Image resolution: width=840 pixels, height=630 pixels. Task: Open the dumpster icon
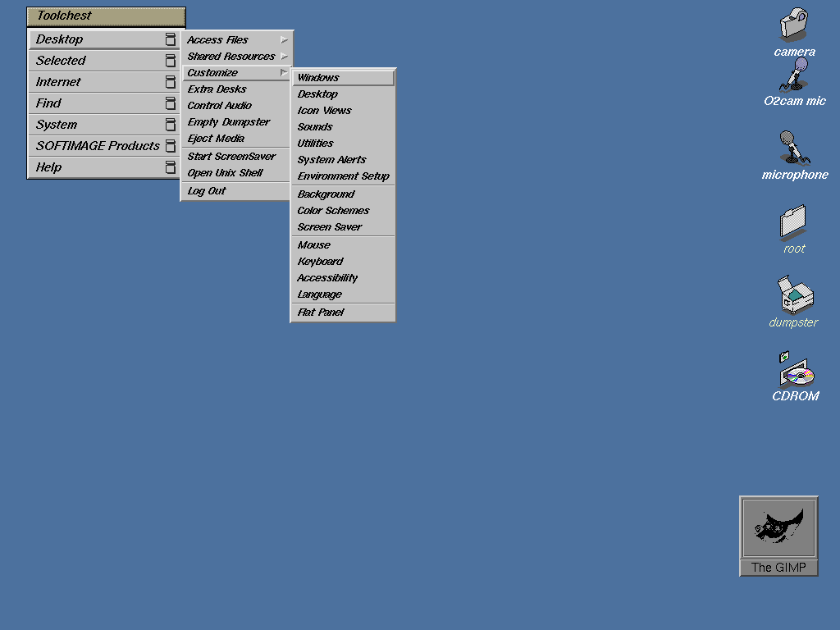click(793, 295)
